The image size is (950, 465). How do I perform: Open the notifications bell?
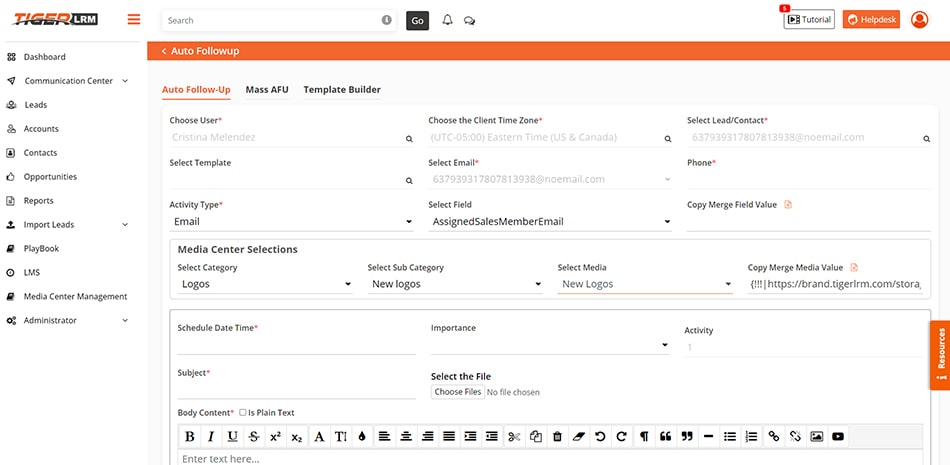click(447, 20)
